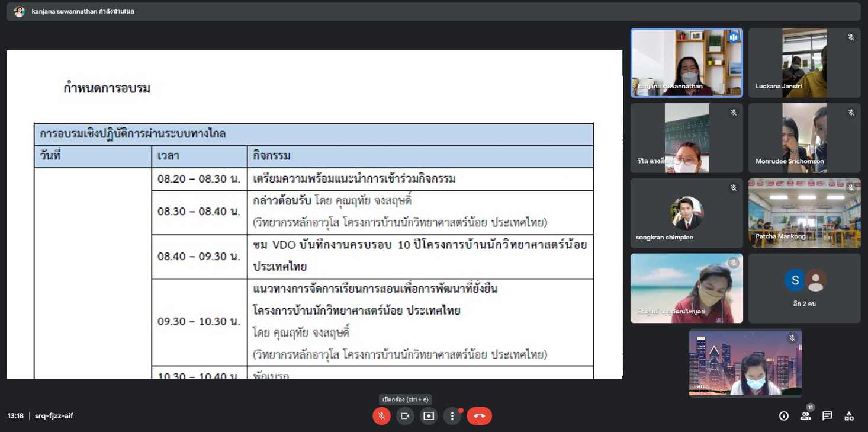
Task: Open the meeting details info icon
Action: 784,416
